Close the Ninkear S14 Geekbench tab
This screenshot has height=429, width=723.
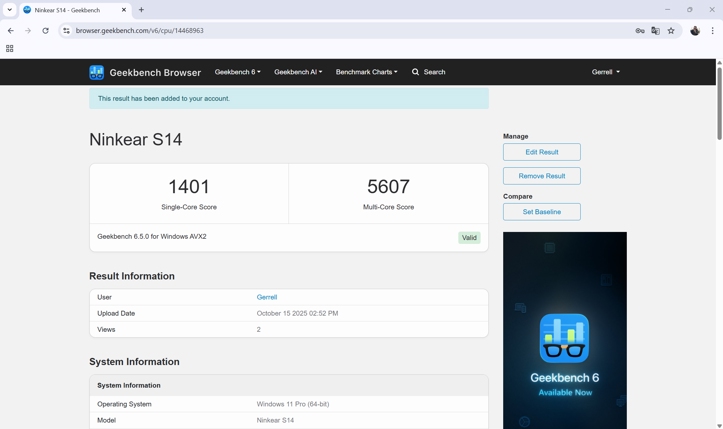124,10
